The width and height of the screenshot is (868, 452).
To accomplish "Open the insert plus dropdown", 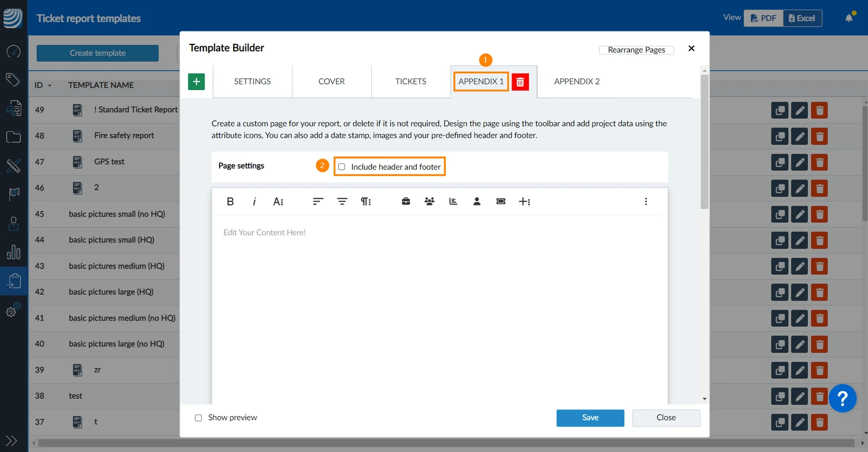I will click(x=525, y=201).
